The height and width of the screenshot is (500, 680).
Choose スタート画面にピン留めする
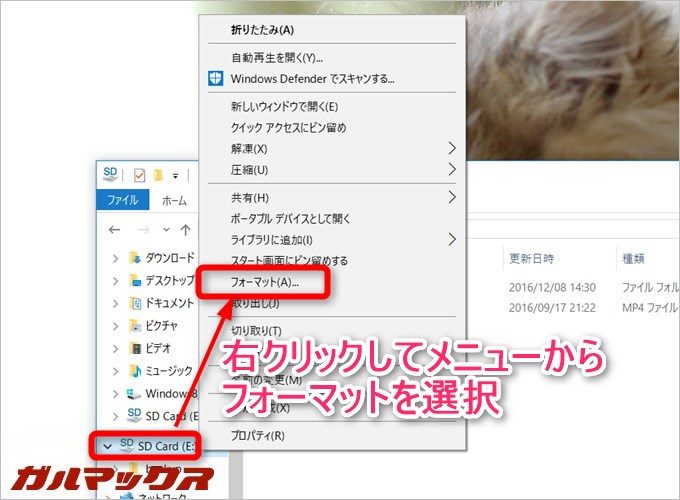[x=289, y=260]
